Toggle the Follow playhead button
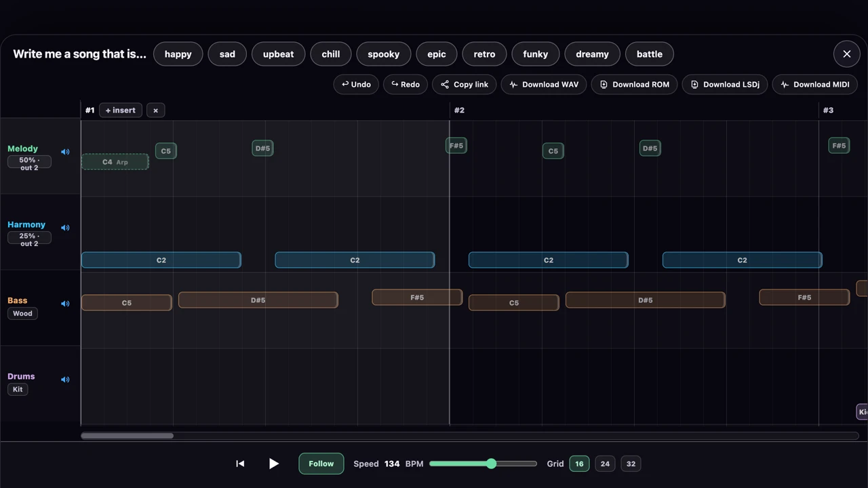The height and width of the screenshot is (488, 868). pyautogui.click(x=321, y=464)
